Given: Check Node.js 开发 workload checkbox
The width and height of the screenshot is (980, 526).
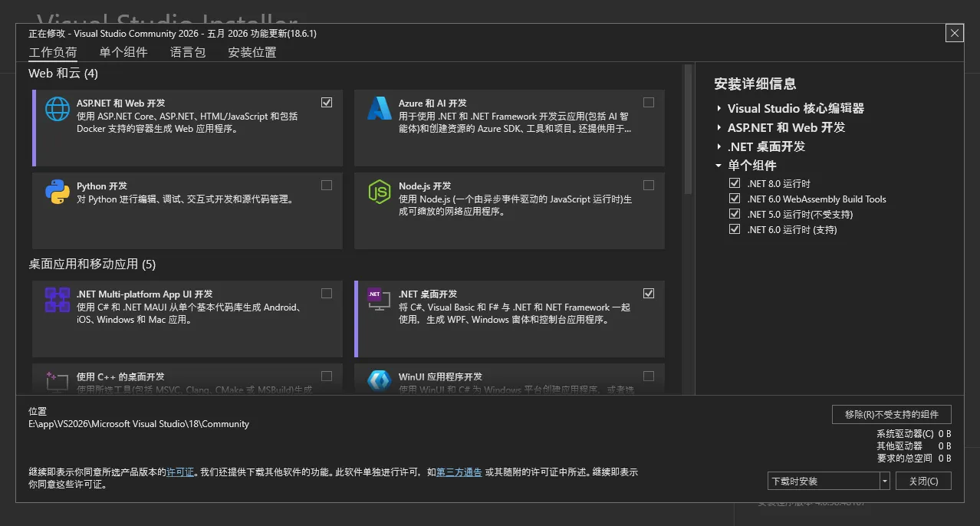Looking at the screenshot, I should tap(649, 185).
